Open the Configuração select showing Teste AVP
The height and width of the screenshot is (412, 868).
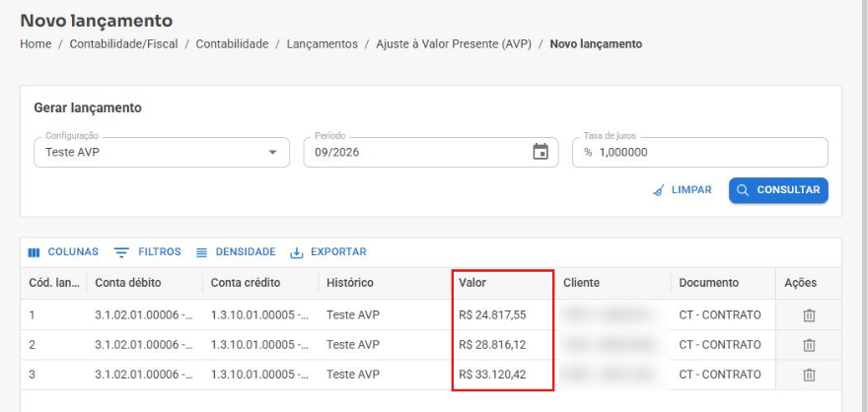(162, 152)
